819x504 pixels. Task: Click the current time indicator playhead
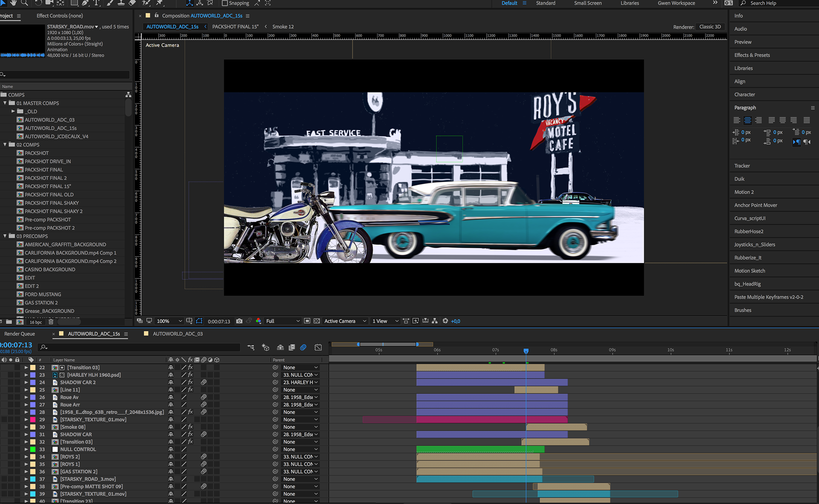pyautogui.click(x=526, y=351)
